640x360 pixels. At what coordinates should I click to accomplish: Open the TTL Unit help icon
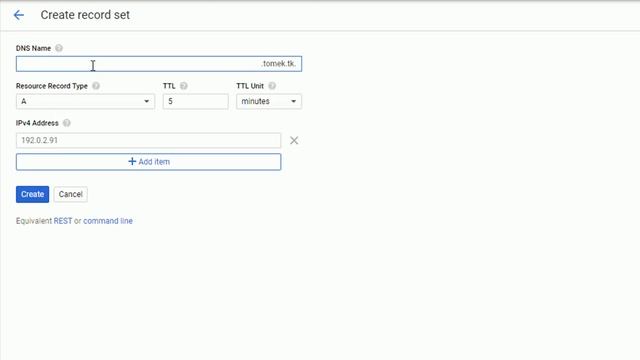click(x=272, y=86)
